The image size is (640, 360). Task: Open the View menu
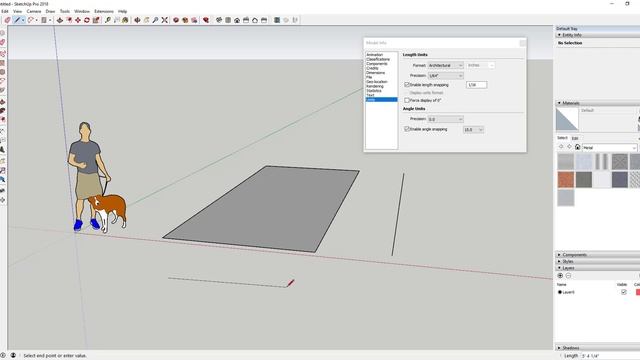[18, 11]
